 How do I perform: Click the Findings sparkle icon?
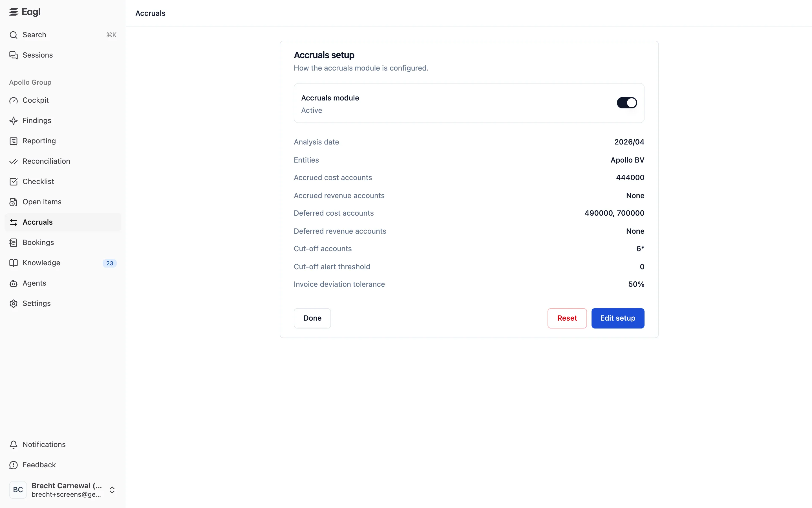14,121
